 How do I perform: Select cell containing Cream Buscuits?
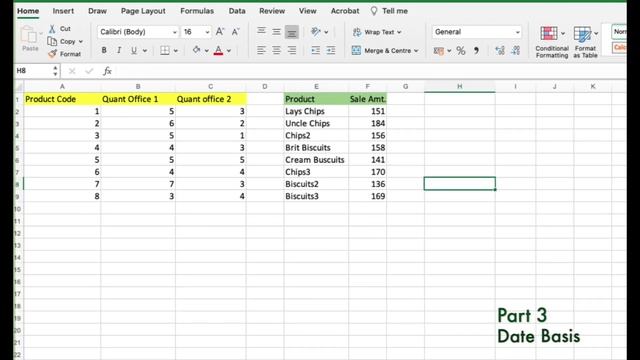tap(316, 160)
